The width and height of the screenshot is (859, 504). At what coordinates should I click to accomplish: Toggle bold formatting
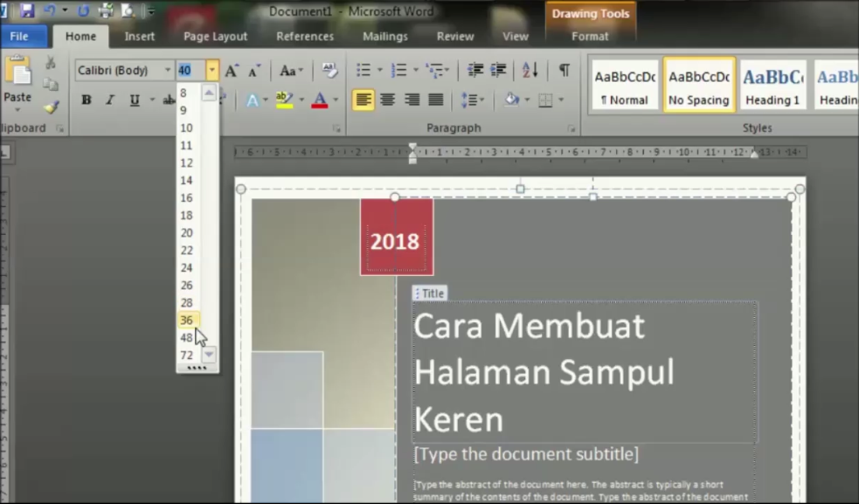tap(86, 100)
